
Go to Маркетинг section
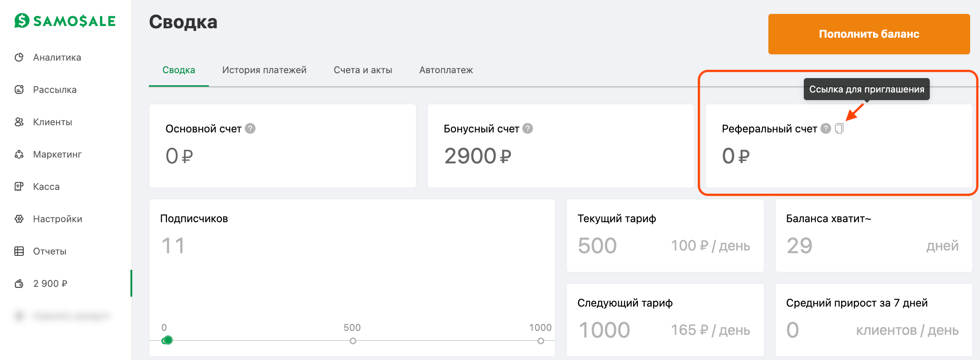[57, 154]
